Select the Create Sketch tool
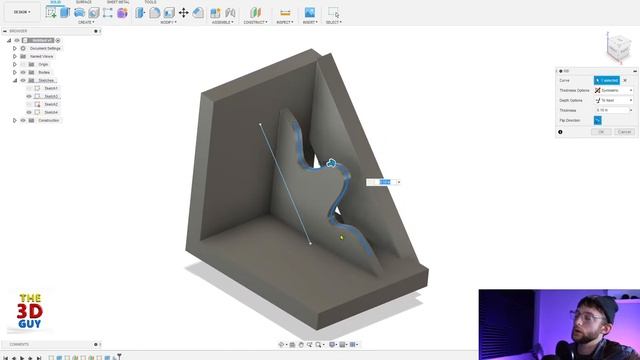Viewport: 640px width, 360px height. click(51, 13)
